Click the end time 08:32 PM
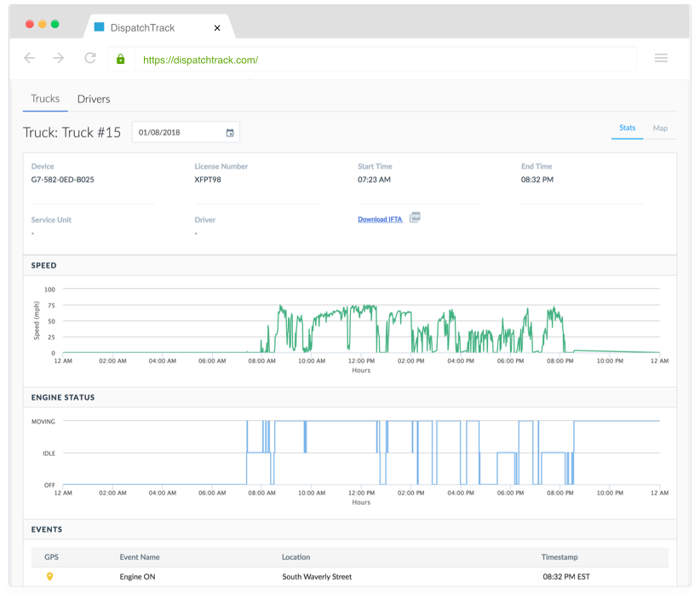The height and width of the screenshot is (600, 700). pyautogui.click(x=537, y=180)
